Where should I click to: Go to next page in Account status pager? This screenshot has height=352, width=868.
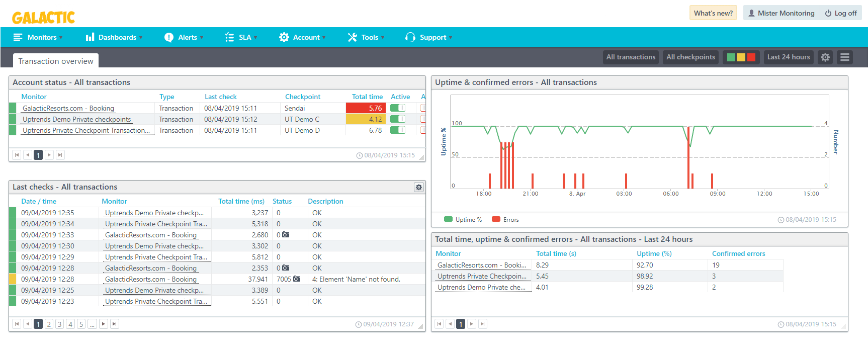tap(49, 155)
